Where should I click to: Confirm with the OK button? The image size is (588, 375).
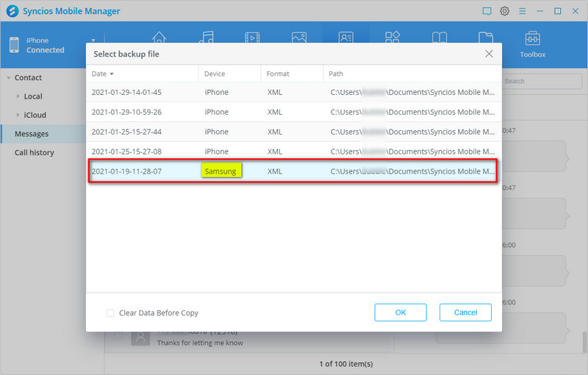[401, 312]
